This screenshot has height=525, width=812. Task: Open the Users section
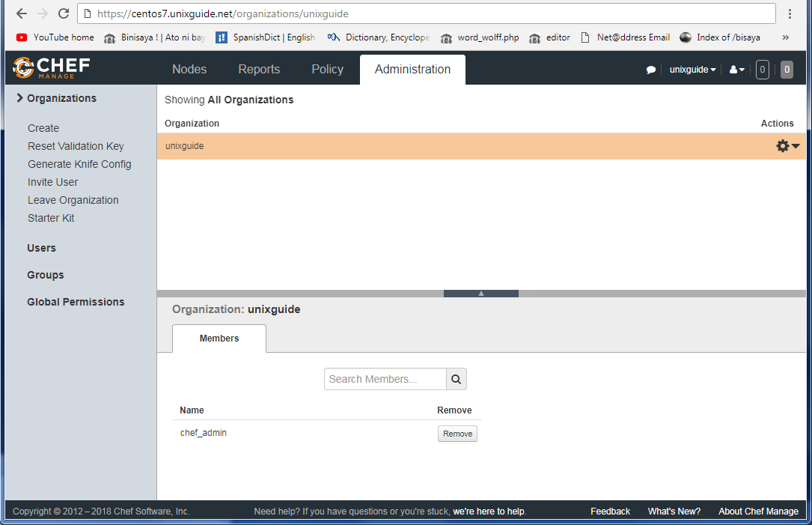click(x=41, y=248)
